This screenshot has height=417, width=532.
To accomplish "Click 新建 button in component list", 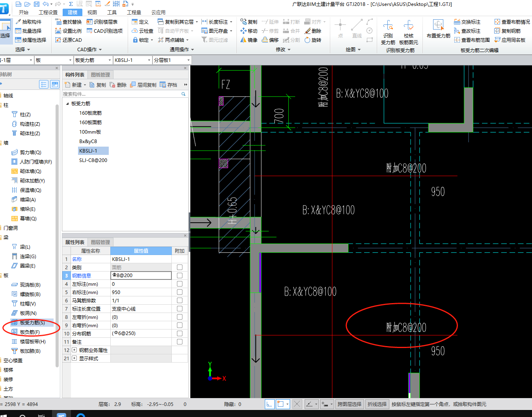I will (x=75, y=85).
